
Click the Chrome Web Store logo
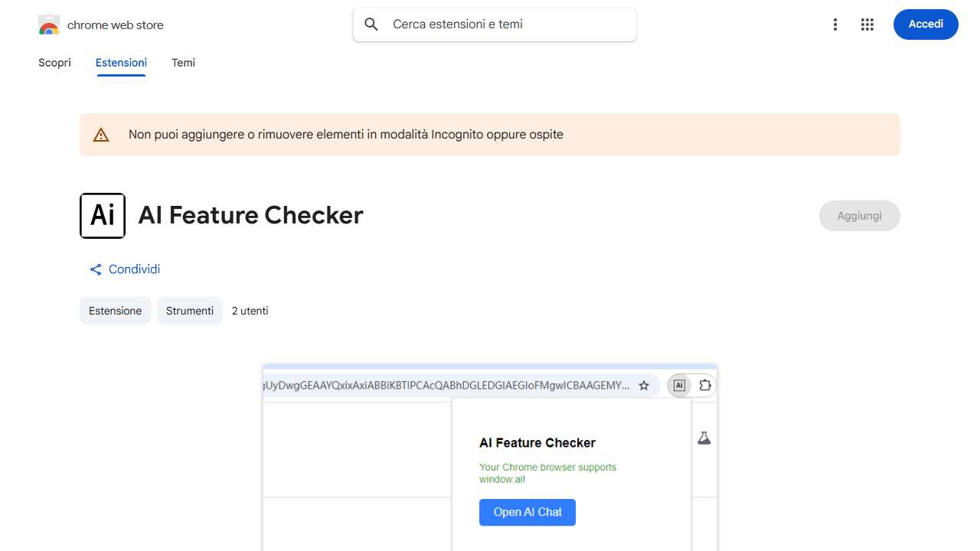pyautogui.click(x=48, y=24)
